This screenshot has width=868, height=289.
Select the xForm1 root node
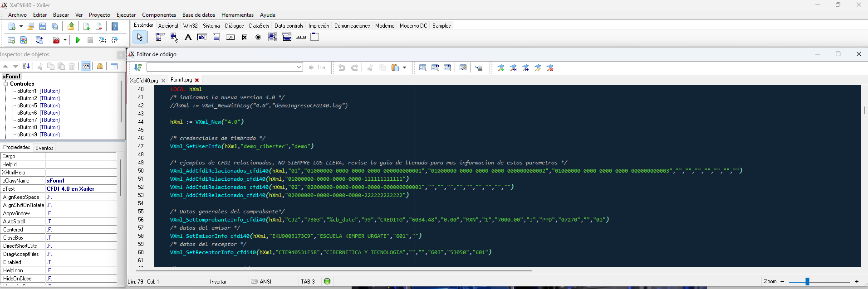[12, 77]
